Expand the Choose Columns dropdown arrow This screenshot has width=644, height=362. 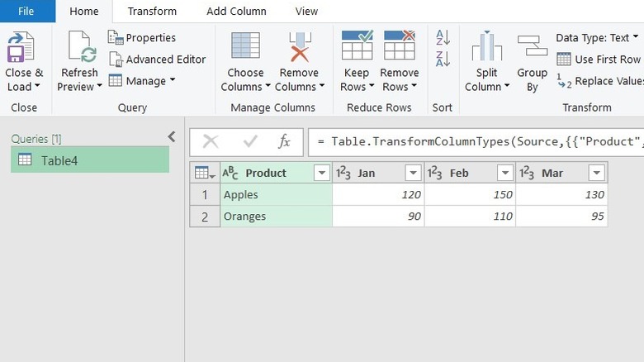coord(268,86)
